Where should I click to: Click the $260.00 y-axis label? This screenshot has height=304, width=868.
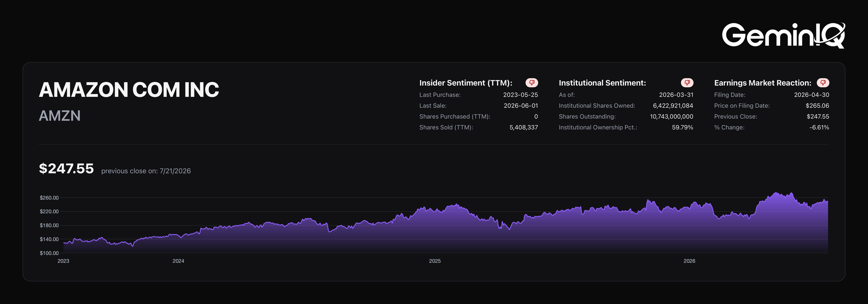pyautogui.click(x=49, y=198)
